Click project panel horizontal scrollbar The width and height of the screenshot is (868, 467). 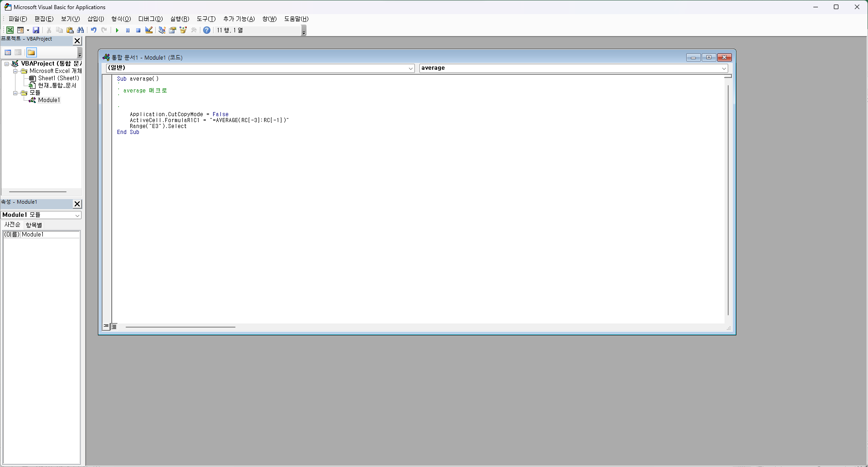(x=38, y=192)
